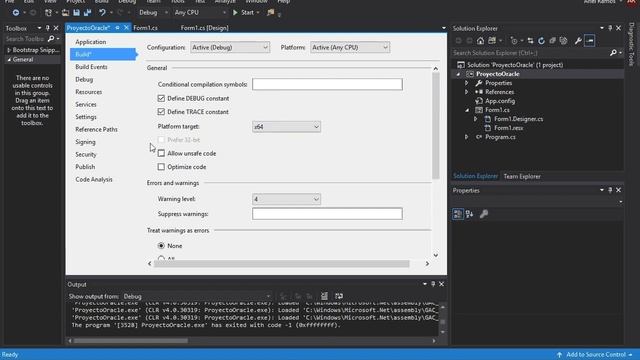
Task: Click Toggle Word Wrap icon in Output toolbar
Action: [x=339, y=296]
